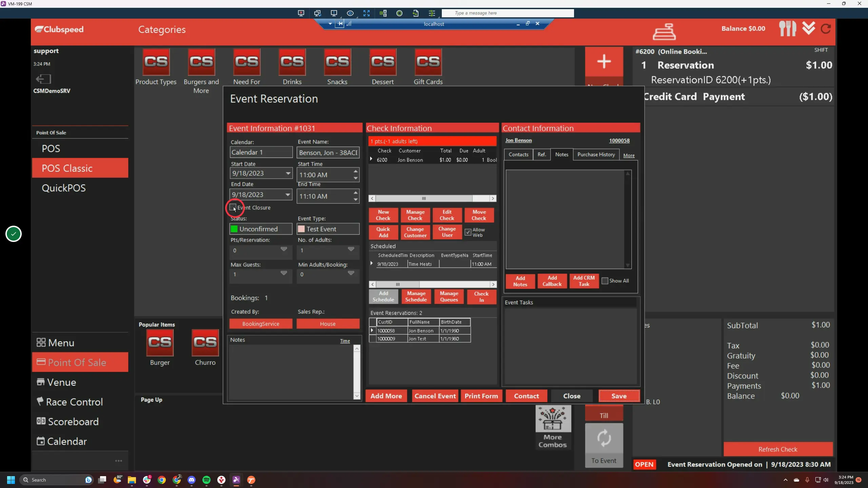Click the double chevron down icon
Image resolution: width=868 pixels, height=488 pixels.
pos(809,28)
